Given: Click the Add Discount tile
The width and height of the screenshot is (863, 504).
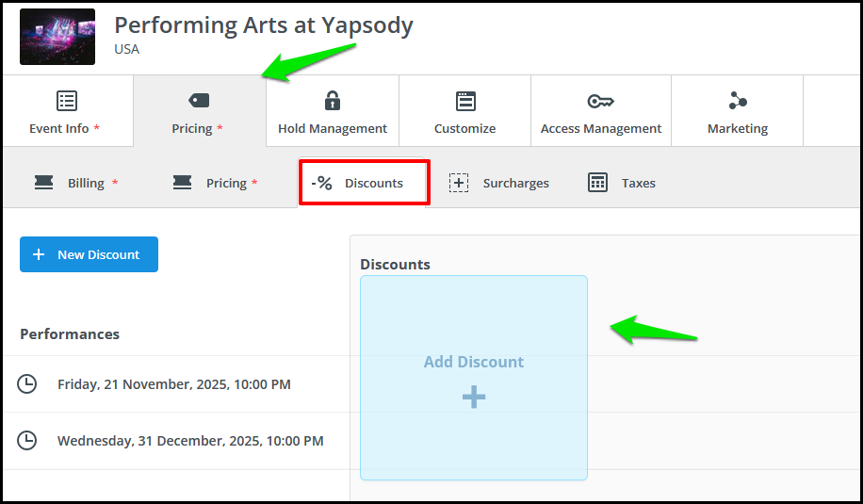Looking at the screenshot, I should click(474, 378).
